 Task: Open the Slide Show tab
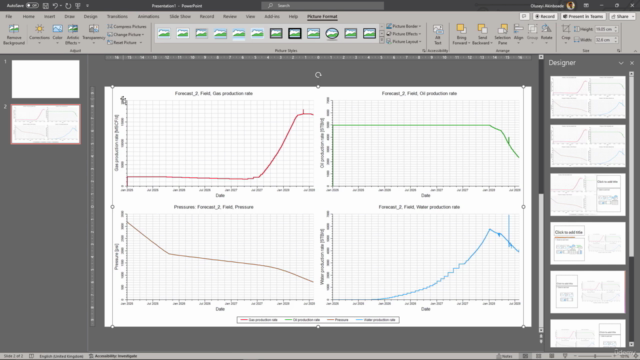pyautogui.click(x=180, y=16)
